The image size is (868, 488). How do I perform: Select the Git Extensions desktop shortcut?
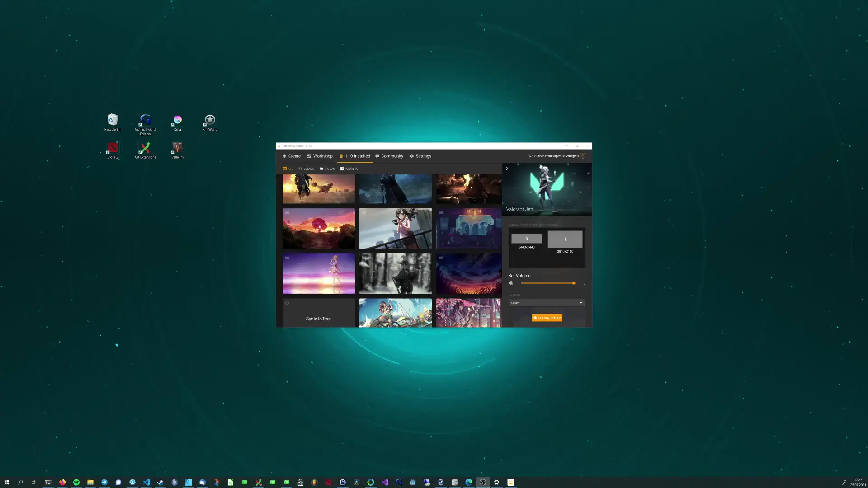point(145,150)
